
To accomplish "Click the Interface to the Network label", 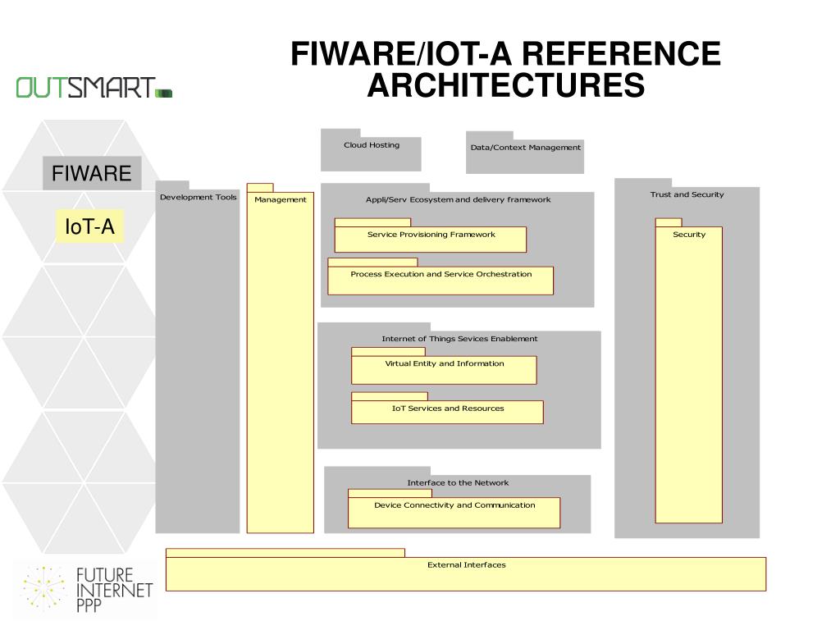I will [458, 482].
